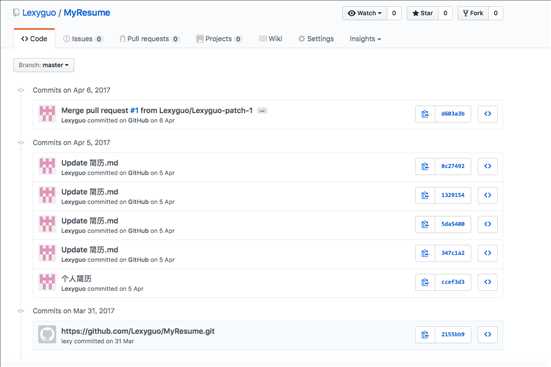Viewport: 551px width, 367px height.
Task: Switch to the Settings tab
Action: (x=316, y=39)
